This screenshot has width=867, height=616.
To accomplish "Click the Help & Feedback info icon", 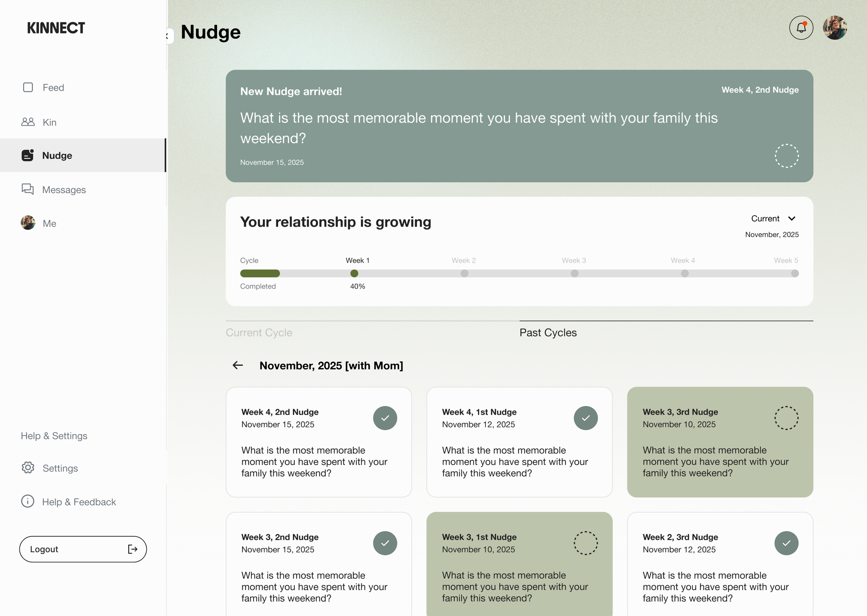I will click(28, 501).
